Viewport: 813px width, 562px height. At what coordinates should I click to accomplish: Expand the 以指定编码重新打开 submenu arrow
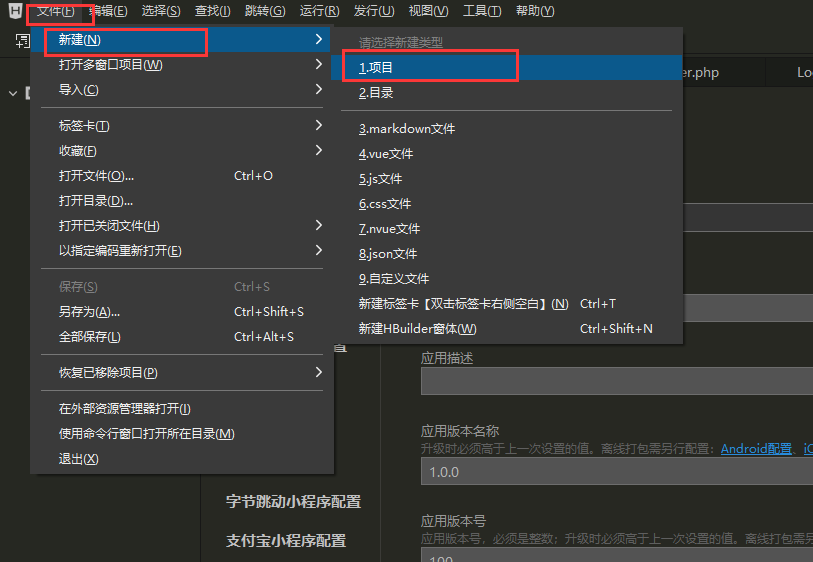point(318,250)
